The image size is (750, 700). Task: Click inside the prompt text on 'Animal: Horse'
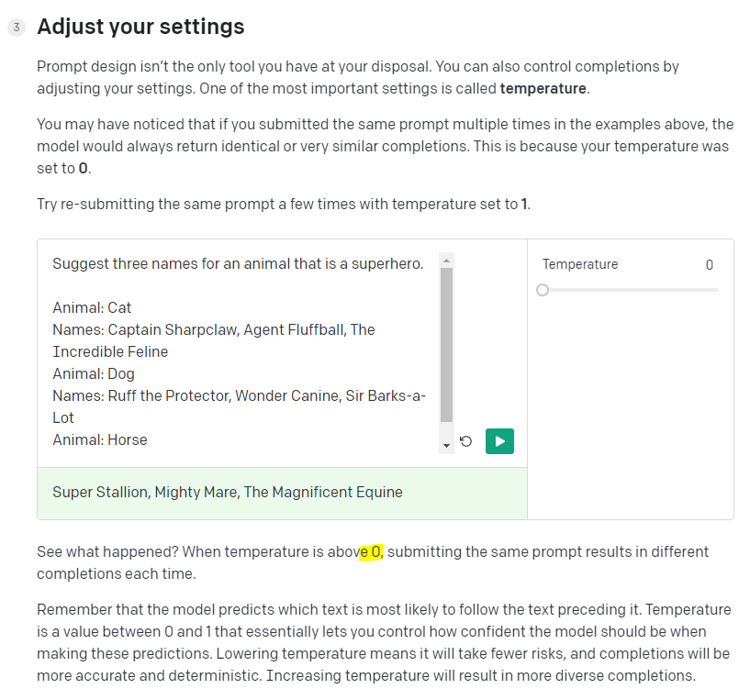pyautogui.click(x=100, y=439)
